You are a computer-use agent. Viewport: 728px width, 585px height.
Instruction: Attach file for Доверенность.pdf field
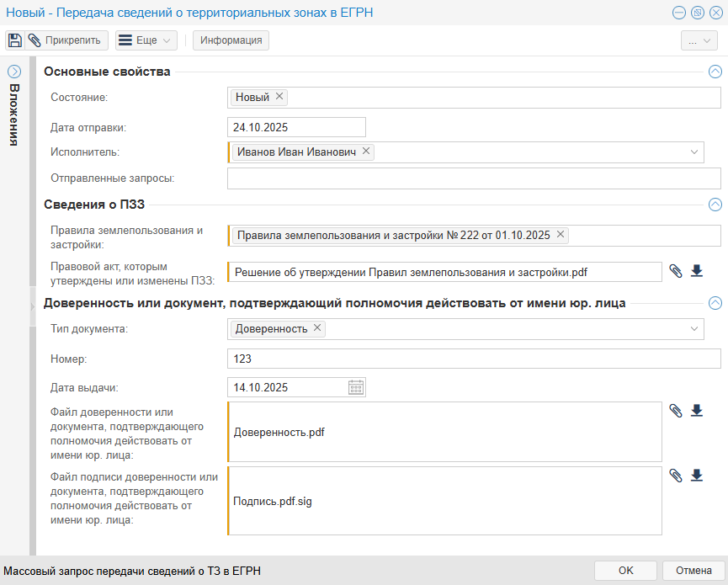pos(676,411)
